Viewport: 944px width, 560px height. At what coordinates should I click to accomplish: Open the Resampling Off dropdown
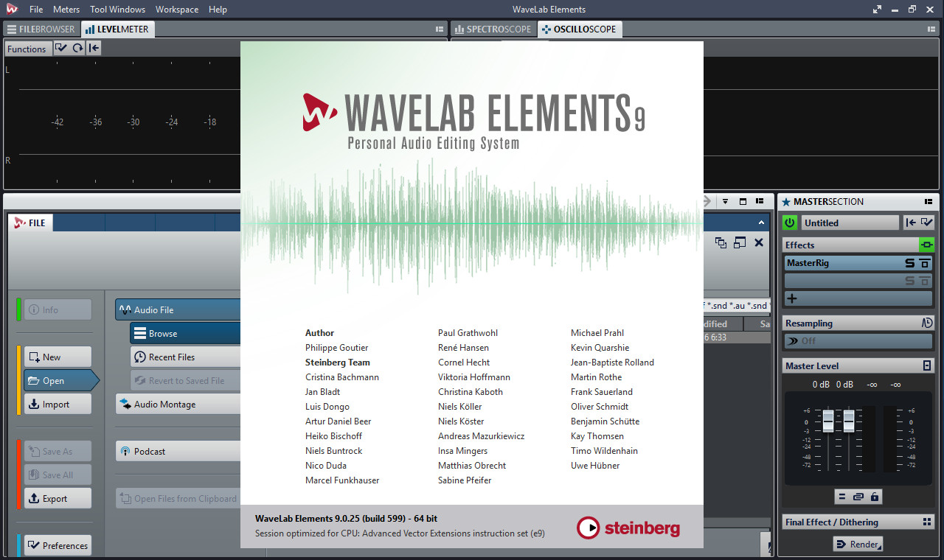[x=858, y=340]
